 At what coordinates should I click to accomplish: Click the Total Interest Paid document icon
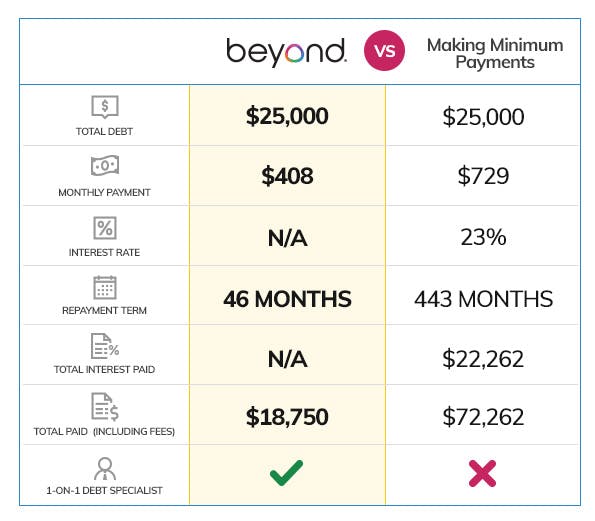(105, 346)
